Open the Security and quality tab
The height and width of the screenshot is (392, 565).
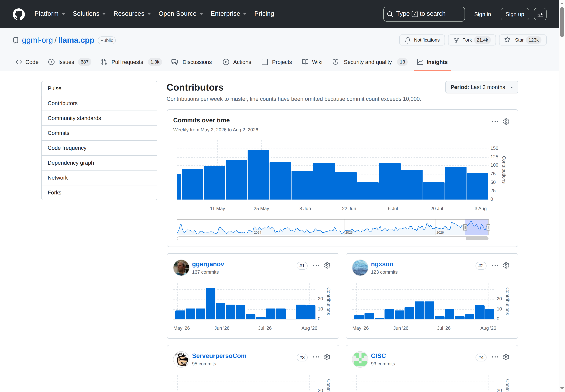pyautogui.click(x=370, y=62)
